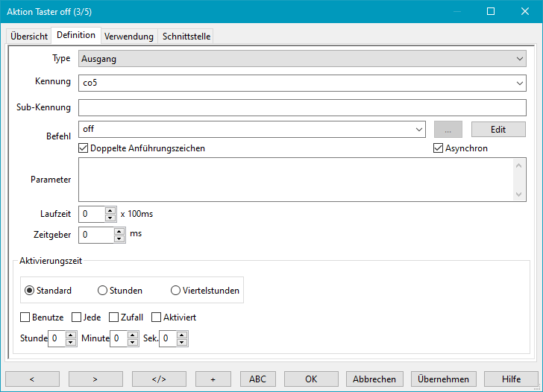Click the previous action '<' button
The height and width of the screenshot is (392, 543).
(x=32, y=379)
